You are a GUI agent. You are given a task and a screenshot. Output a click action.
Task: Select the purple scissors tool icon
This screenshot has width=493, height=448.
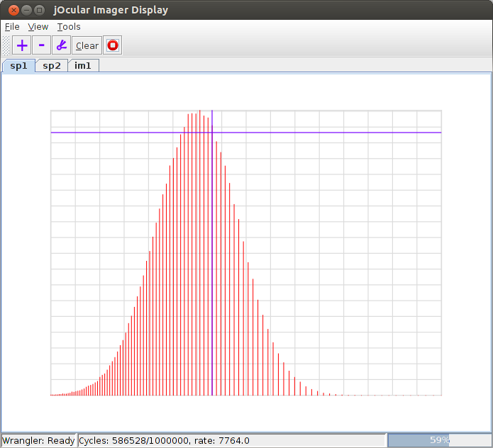tap(61, 45)
